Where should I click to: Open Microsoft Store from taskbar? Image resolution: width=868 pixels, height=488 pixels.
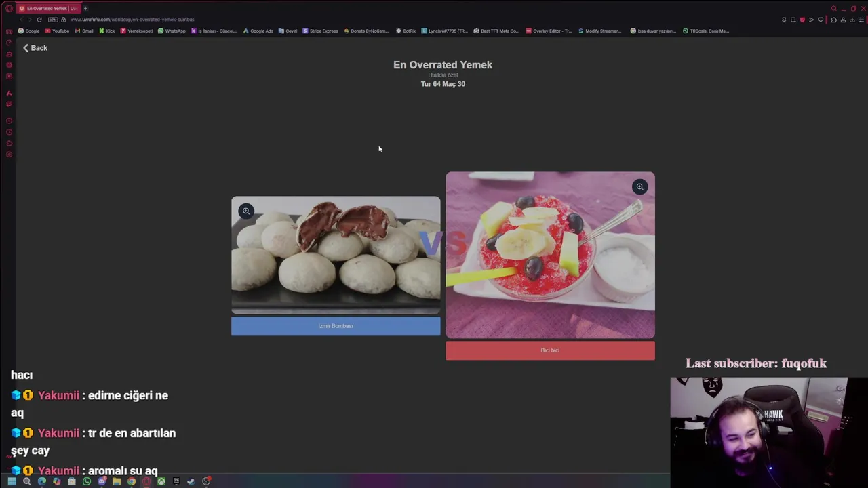(x=72, y=481)
